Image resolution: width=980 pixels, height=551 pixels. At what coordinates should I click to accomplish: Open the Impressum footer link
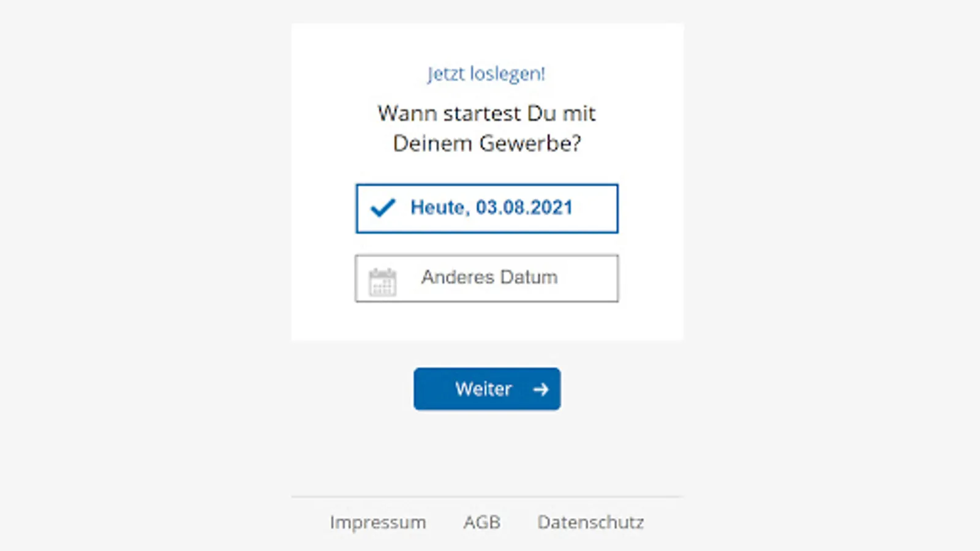point(378,522)
